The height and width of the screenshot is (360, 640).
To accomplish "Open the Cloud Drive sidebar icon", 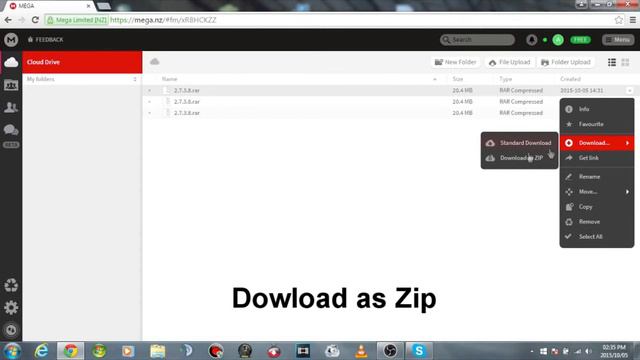I will point(11,62).
